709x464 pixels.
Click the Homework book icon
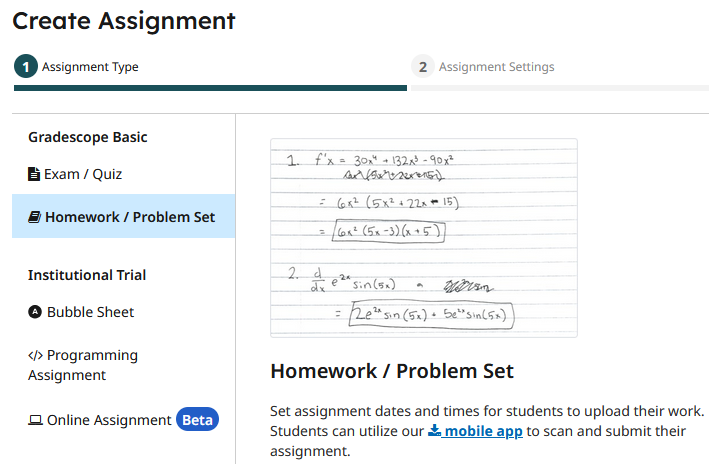(x=34, y=217)
